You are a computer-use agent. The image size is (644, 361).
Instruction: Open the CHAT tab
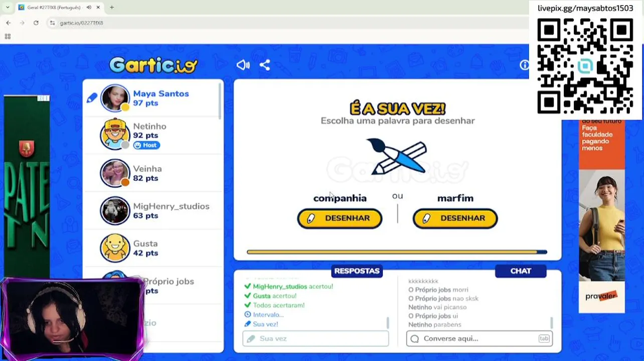[521, 271]
